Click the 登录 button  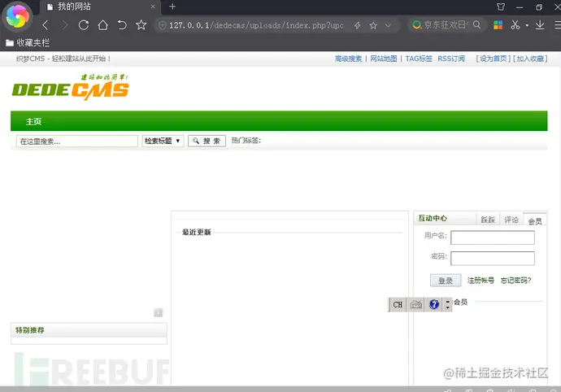coord(446,281)
